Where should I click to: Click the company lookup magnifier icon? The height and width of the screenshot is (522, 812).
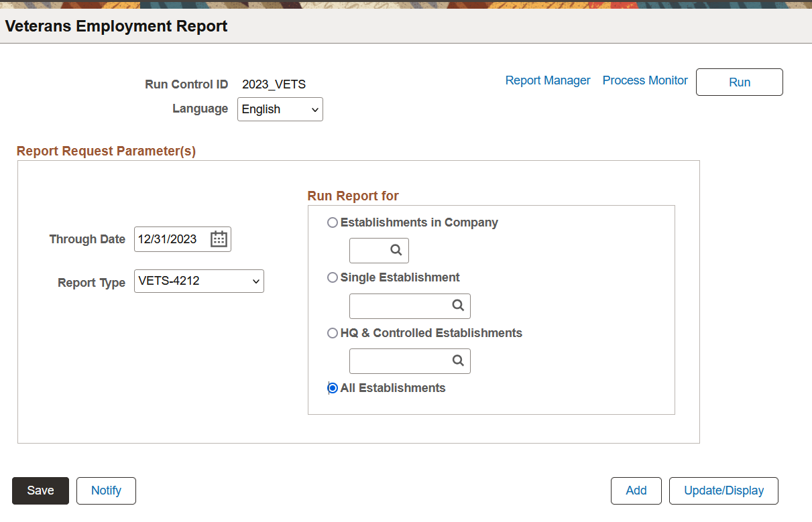(396, 251)
